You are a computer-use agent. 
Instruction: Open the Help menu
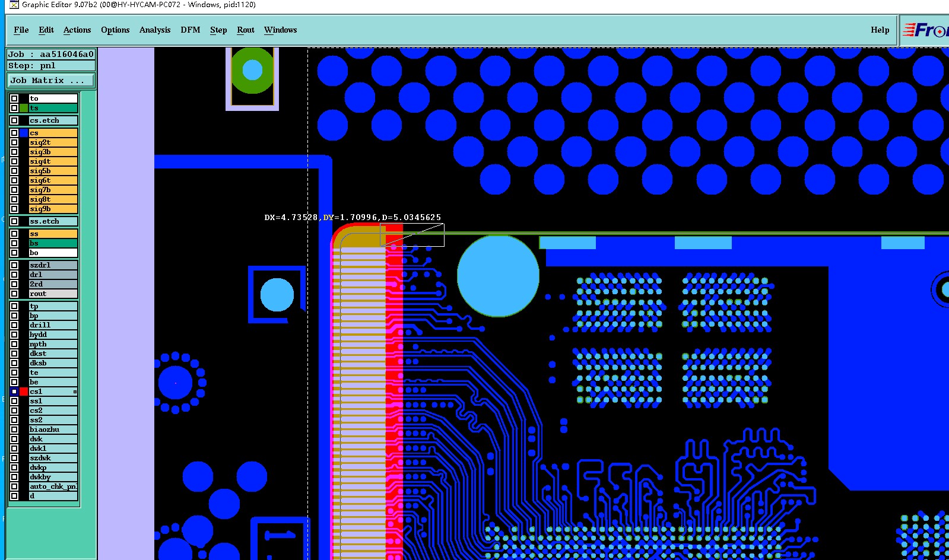click(x=880, y=30)
